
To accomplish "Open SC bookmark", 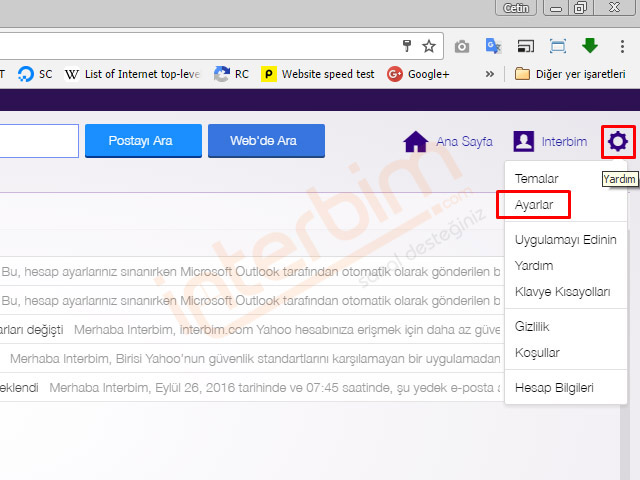I will point(35,74).
